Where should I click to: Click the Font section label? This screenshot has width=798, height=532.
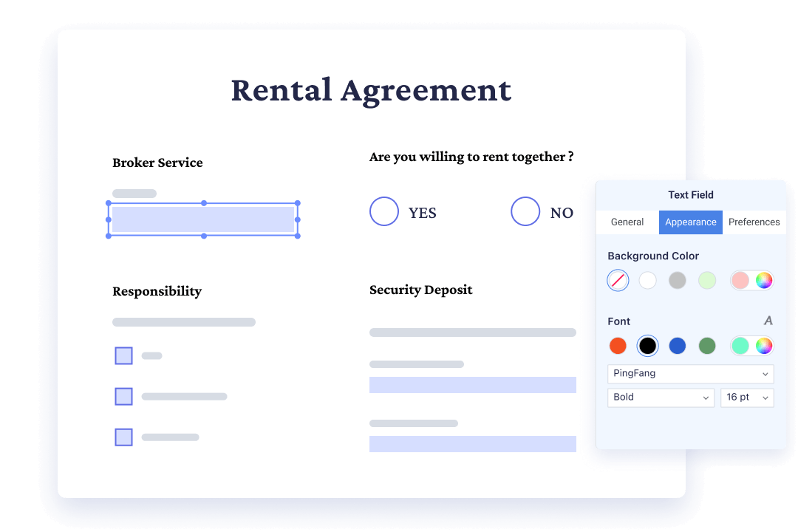coord(619,321)
